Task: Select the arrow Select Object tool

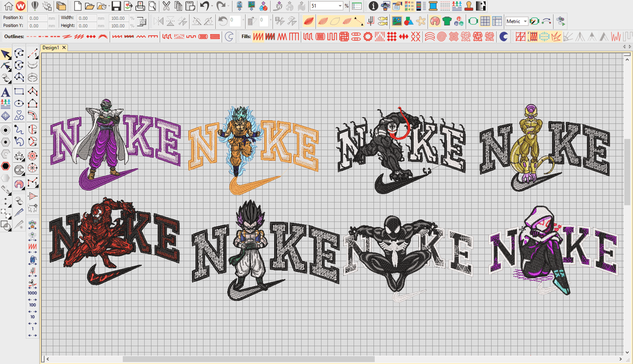Action: point(6,54)
